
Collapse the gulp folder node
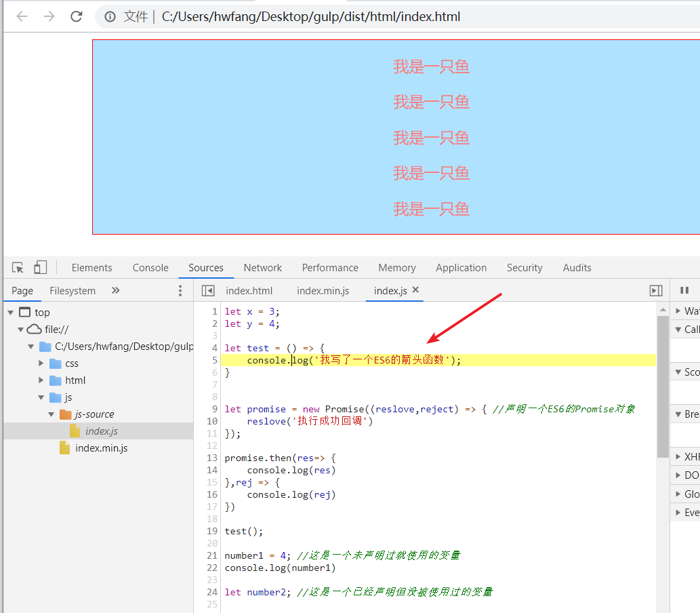click(x=30, y=347)
